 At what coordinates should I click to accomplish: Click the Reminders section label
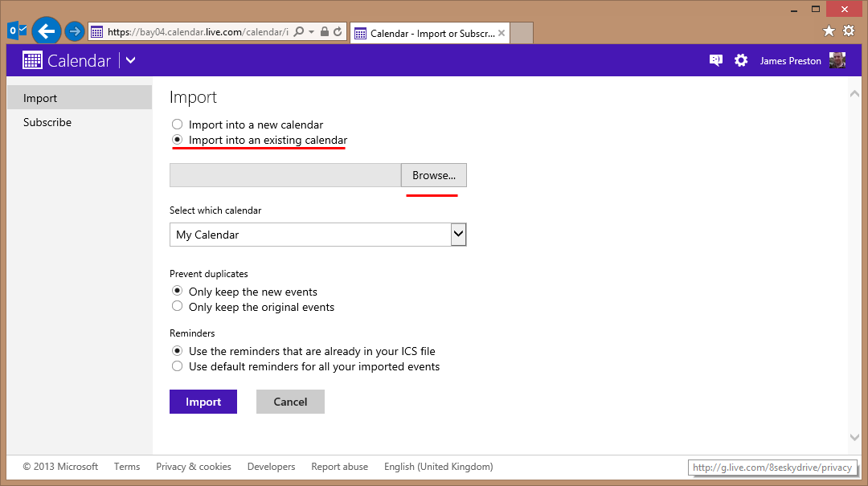(x=192, y=333)
